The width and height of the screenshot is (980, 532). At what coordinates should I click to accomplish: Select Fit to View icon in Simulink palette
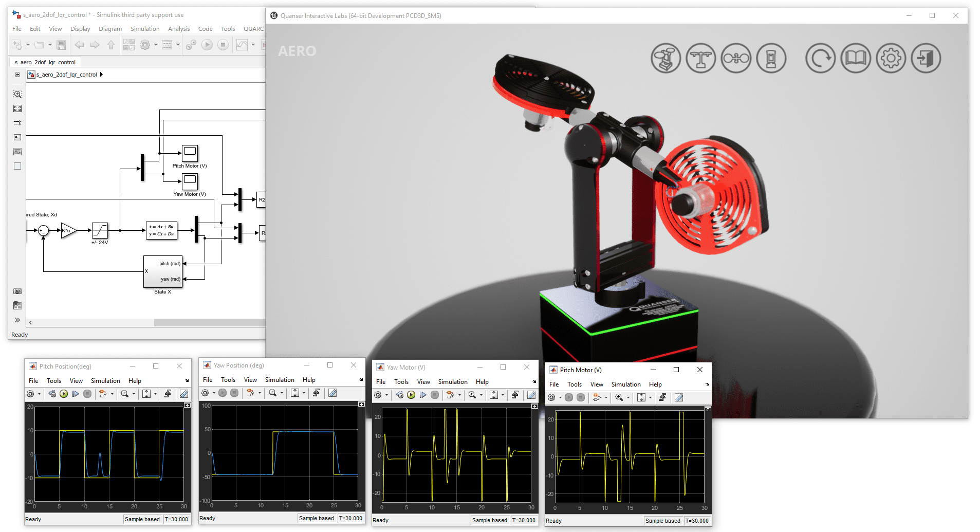pos(17,108)
